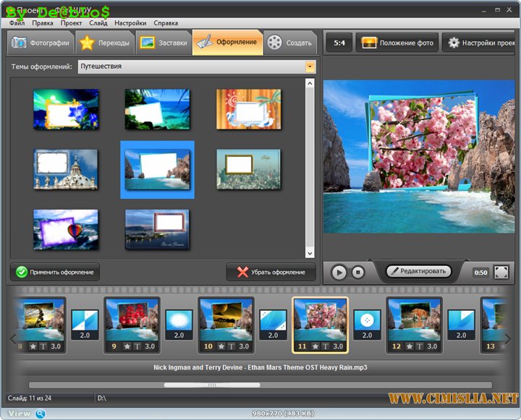Click the View magnifier icon at the bottom

tap(40, 413)
